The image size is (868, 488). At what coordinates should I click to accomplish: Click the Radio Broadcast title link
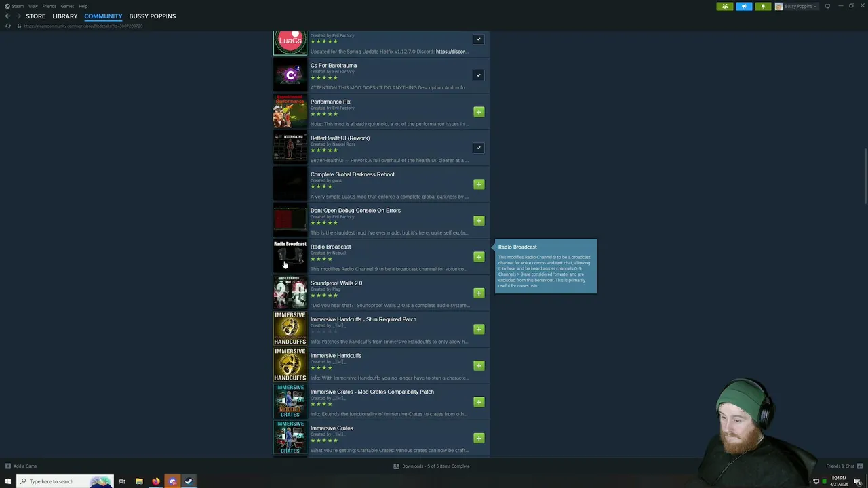point(331,247)
